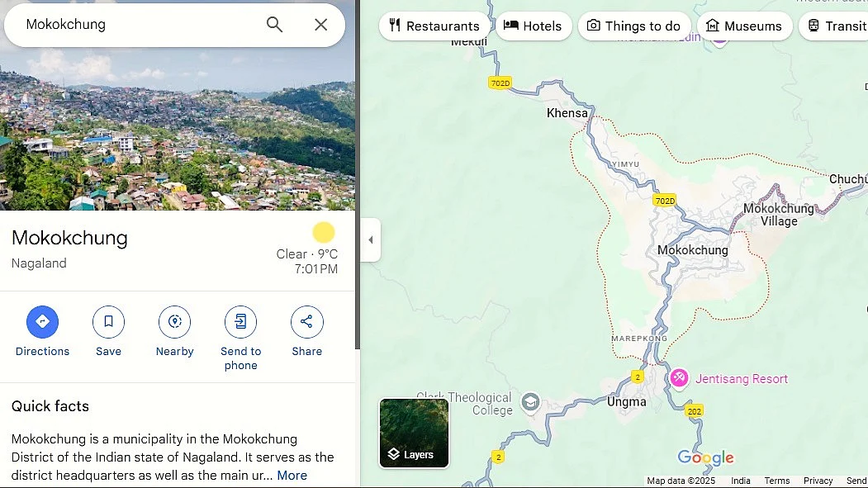Click the search magnifier icon
This screenshot has width=868, height=488.
click(273, 25)
